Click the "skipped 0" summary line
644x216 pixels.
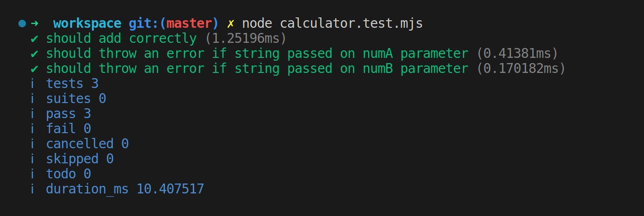tap(80, 159)
